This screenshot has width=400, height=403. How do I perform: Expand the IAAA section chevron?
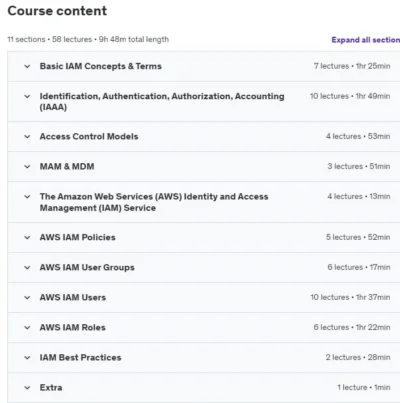[27, 96]
